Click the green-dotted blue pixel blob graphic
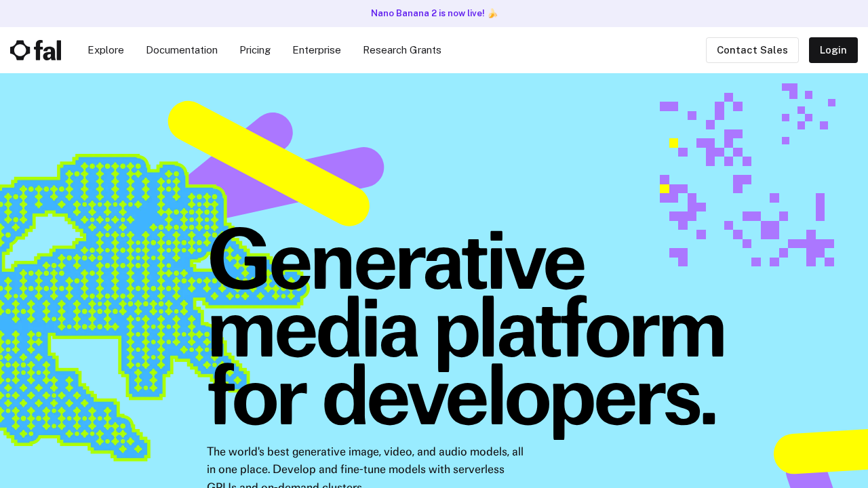Screen dimensions: 868x488 pyautogui.click(x=102, y=285)
